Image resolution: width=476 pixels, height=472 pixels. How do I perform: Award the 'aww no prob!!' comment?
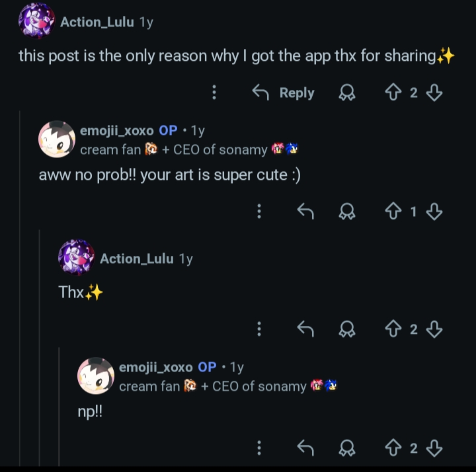pyautogui.click(x=346, y=212)
